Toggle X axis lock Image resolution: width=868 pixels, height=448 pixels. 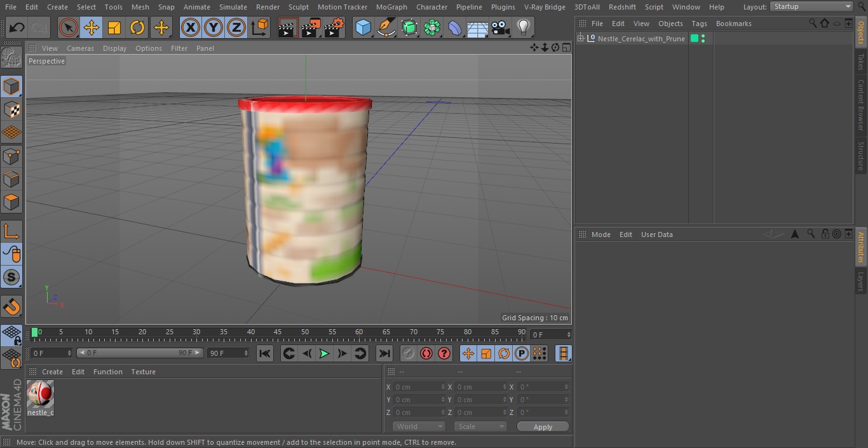[191, 27]
